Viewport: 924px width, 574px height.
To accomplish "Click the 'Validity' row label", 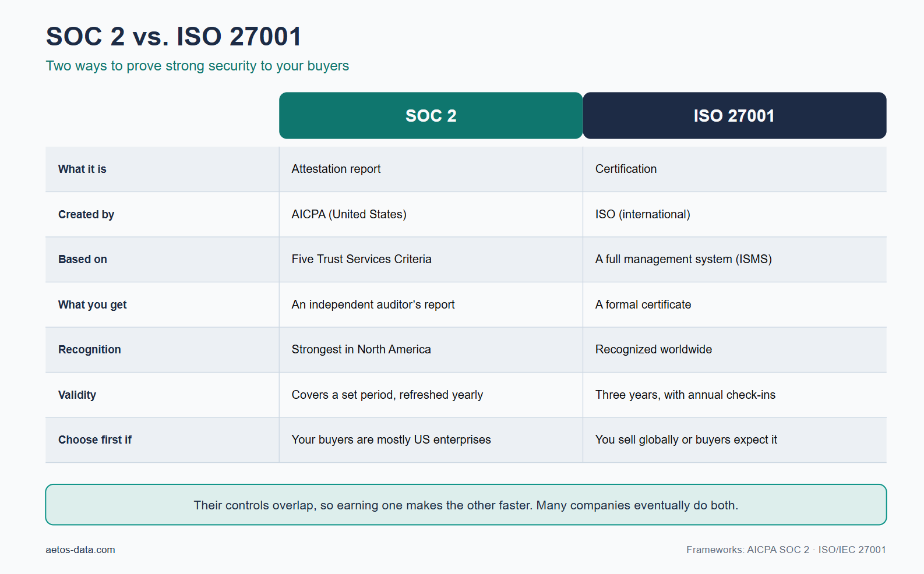I will point(77,395).
